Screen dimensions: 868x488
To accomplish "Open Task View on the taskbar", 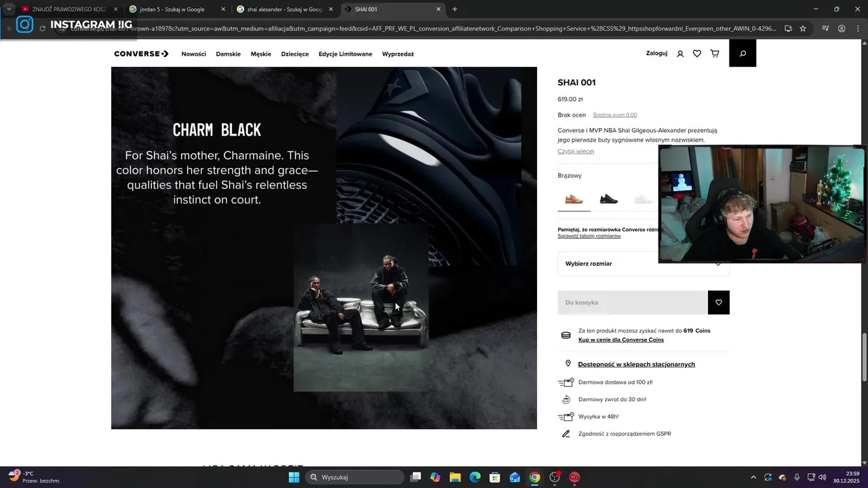I will 416,477.
